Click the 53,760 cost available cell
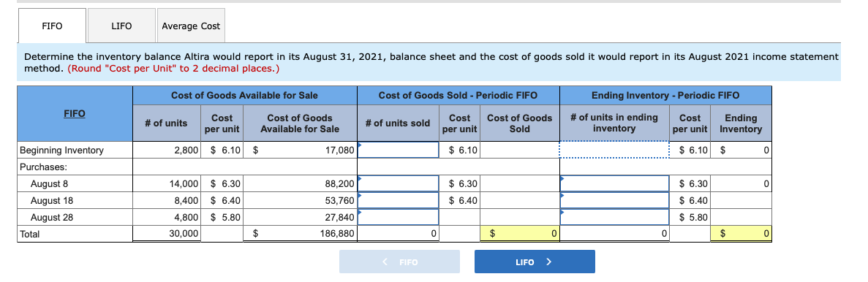Viewport: 868px width, 282px height. [x=300, y=200]
